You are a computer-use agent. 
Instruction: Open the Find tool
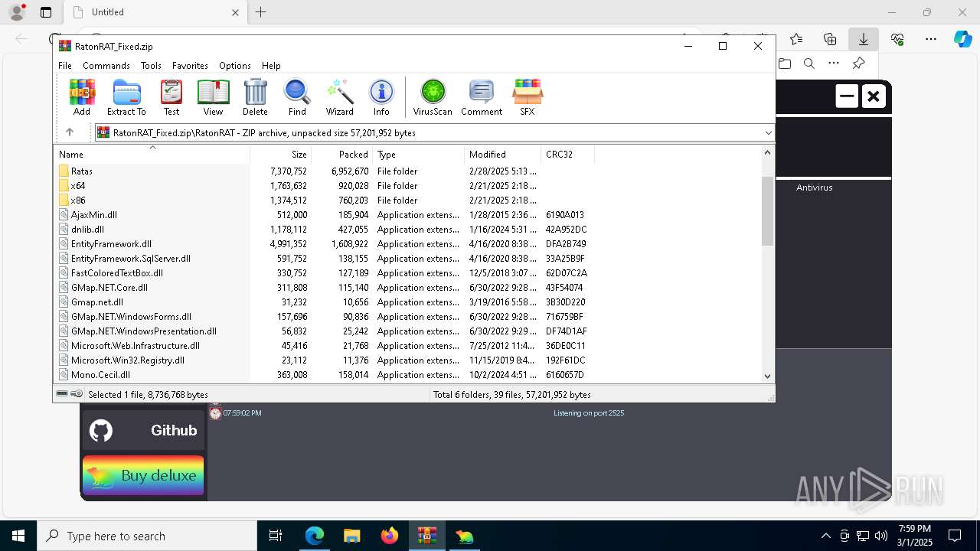pos(297,97)
